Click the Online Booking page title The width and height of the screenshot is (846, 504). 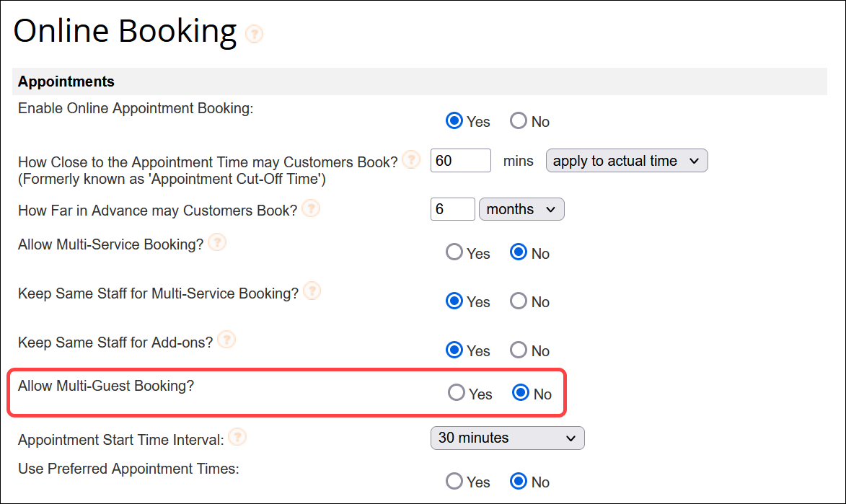[125, 31]
